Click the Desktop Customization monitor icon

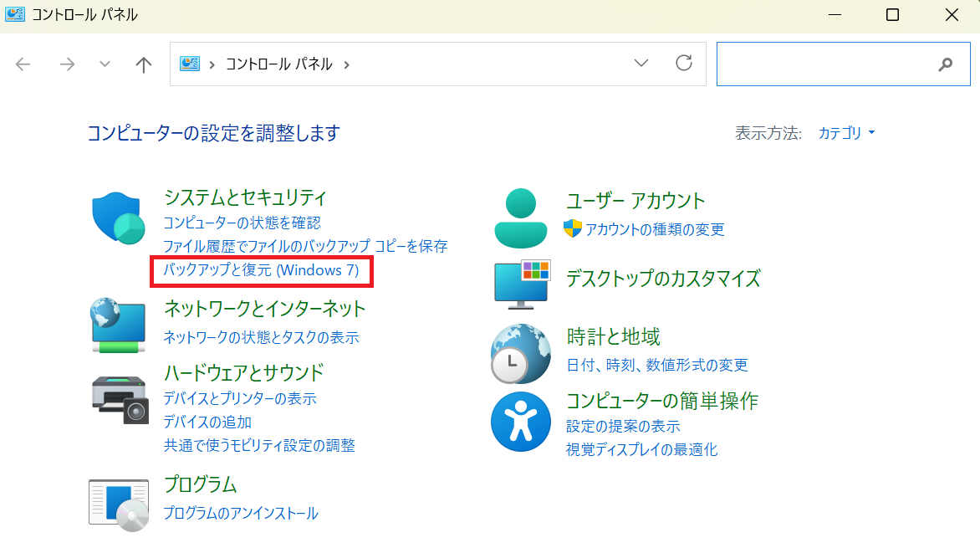point(520,283)
